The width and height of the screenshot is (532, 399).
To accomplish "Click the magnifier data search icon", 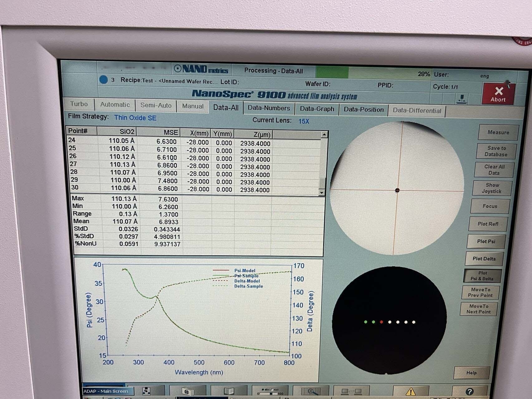I will coord(311,392).
